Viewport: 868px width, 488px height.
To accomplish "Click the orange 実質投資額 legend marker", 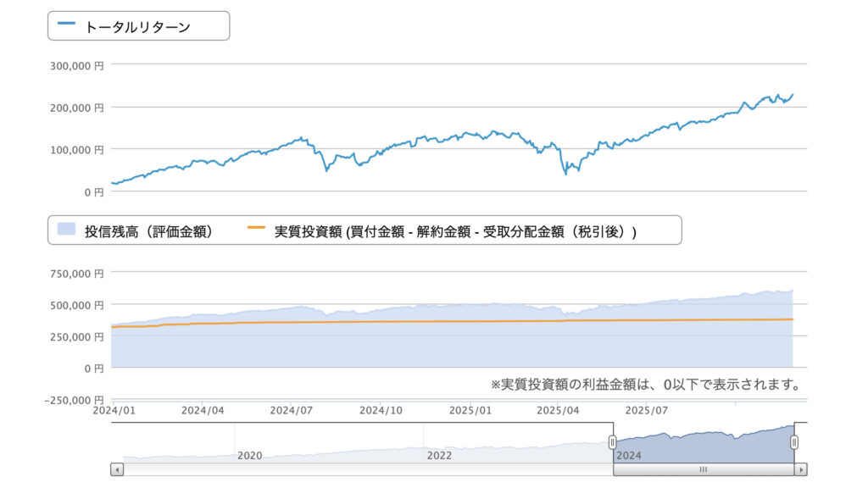I will click(x=255, y=230).
